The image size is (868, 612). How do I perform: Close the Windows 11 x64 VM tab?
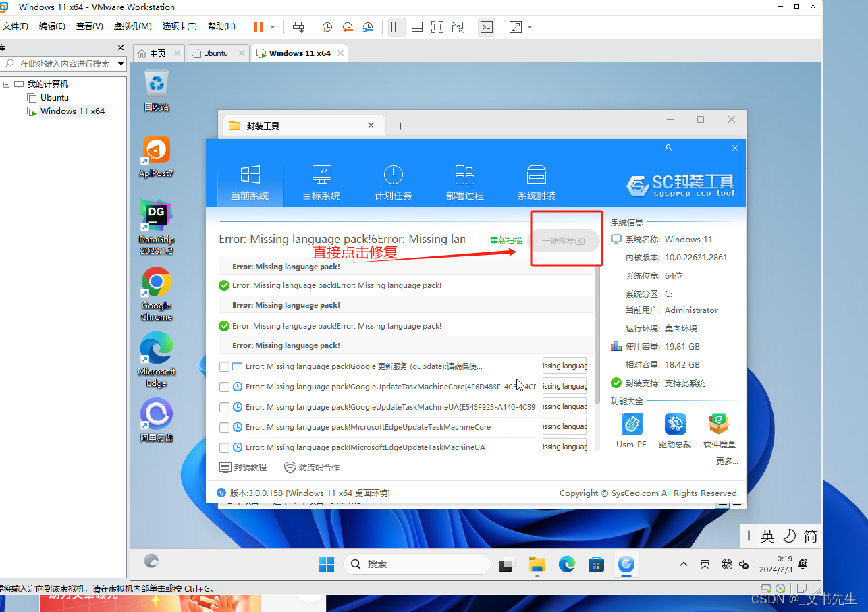(340, 53)
